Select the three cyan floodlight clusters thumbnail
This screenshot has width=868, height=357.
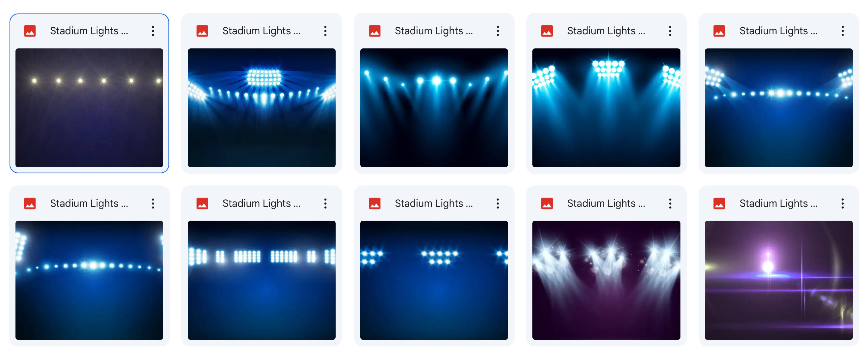click(606, 108)
